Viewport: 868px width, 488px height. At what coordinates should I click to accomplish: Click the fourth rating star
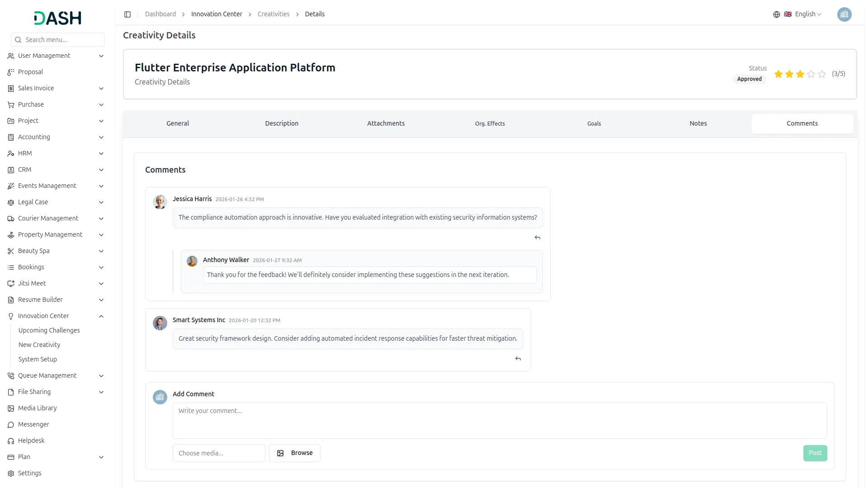(811, 74)
